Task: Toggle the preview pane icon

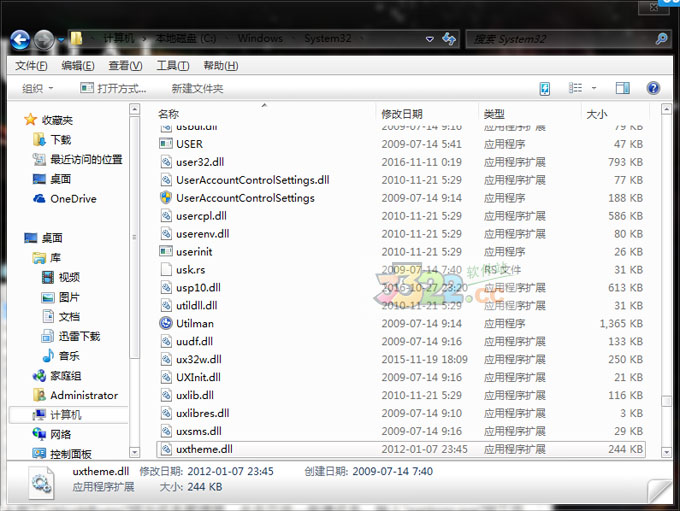Action: (622, 88)
